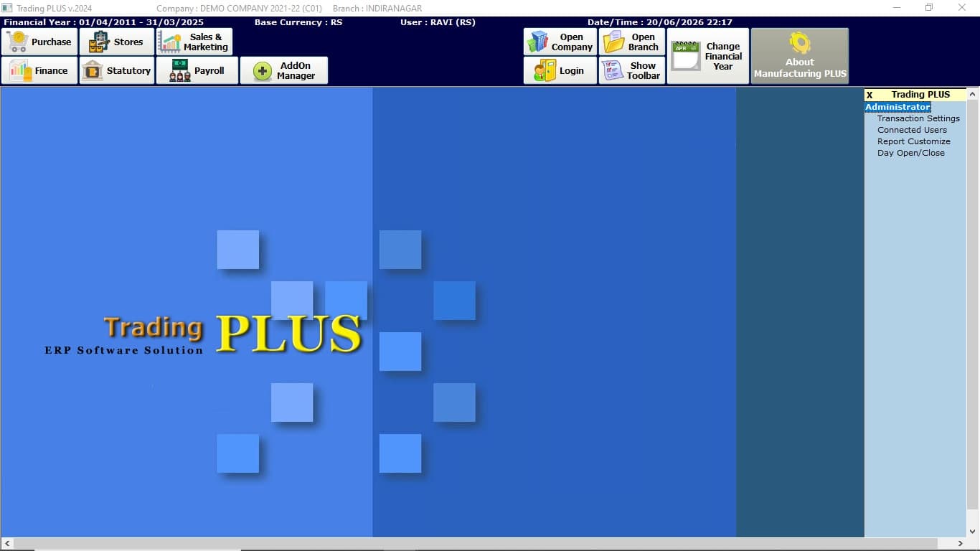Click the vertical scrollbar thumb

click(973, 305)
